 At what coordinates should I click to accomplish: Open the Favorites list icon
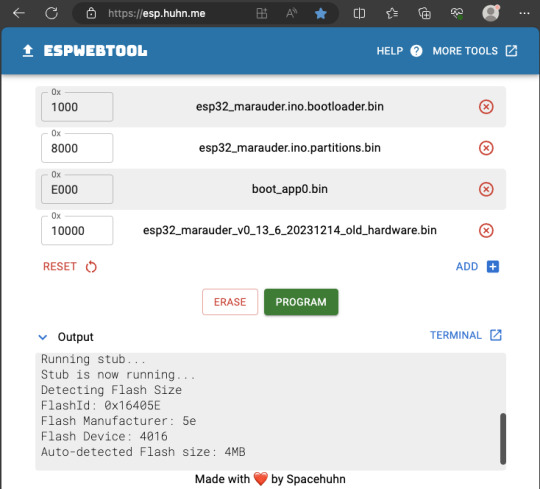click(392, 13)
